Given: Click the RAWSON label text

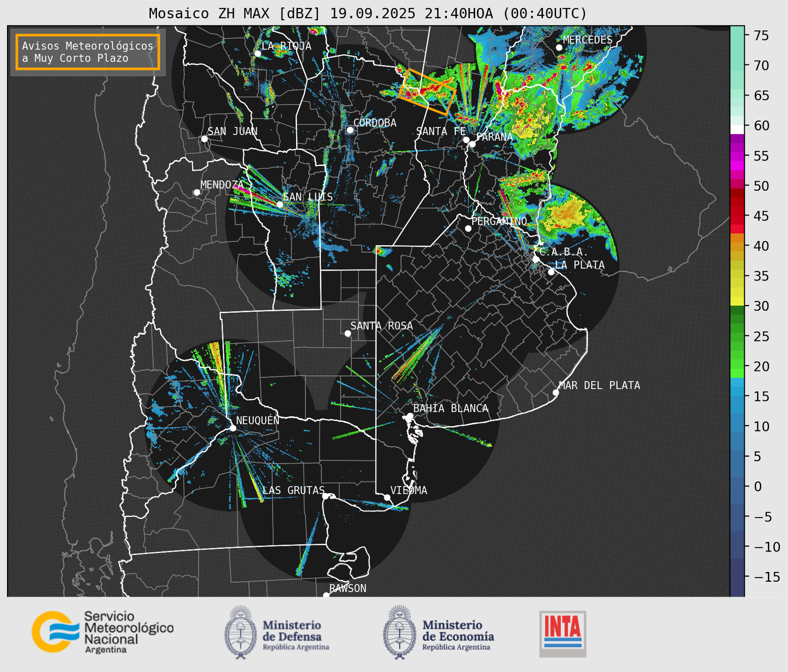Looking at the screenshot, I should pos(348,588).
